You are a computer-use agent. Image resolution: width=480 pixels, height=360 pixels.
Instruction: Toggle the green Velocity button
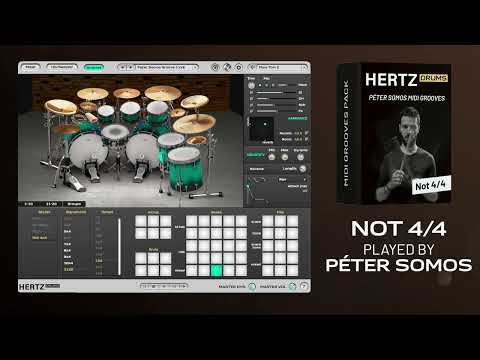click(256, 155)
